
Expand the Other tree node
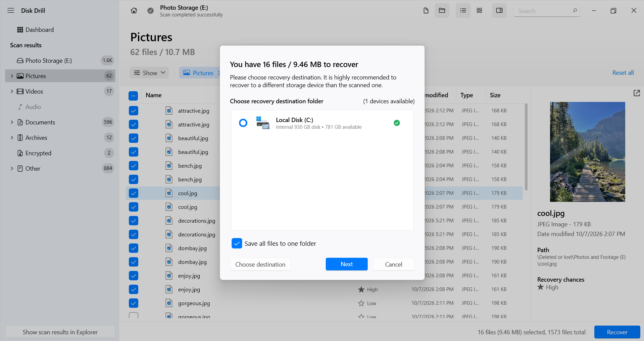12,169
